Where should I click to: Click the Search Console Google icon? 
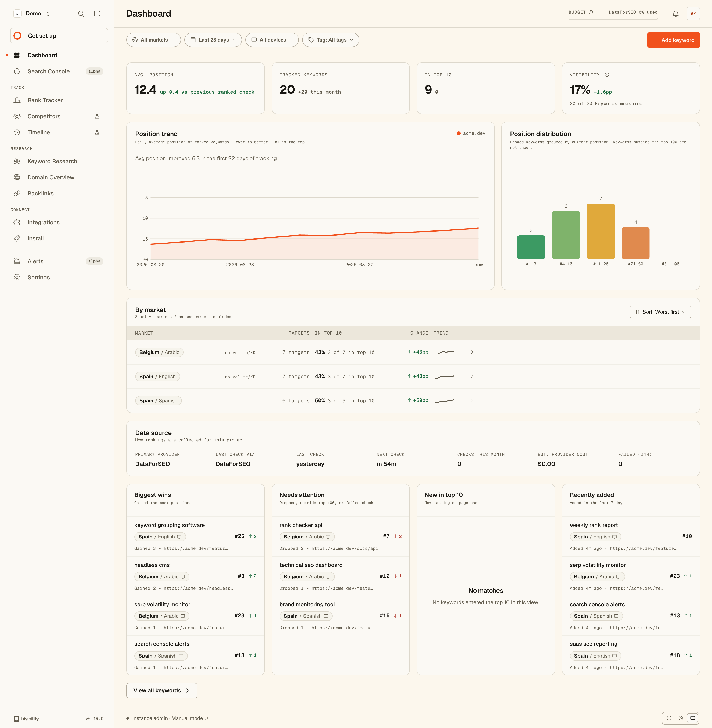point(17,71)
